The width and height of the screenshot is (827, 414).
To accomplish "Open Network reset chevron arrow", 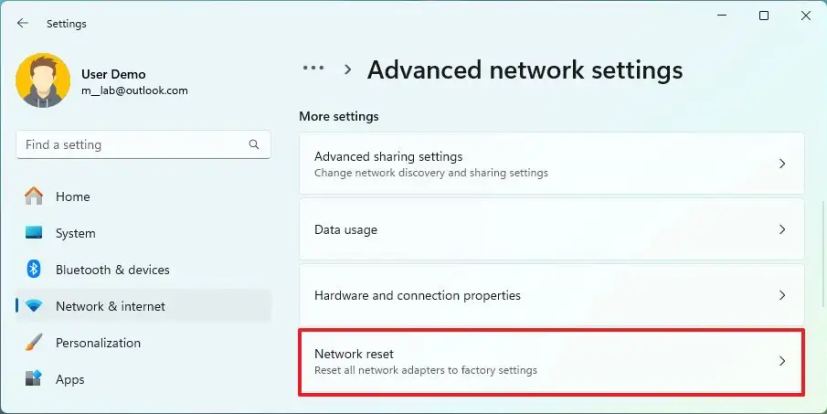I will pyautogui.click(x=783, y=361).
